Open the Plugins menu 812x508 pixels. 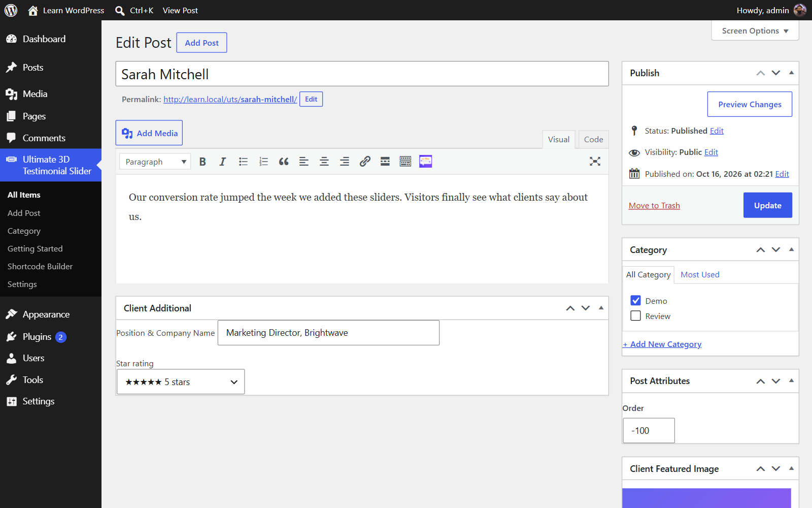click(x=37, y=336)
